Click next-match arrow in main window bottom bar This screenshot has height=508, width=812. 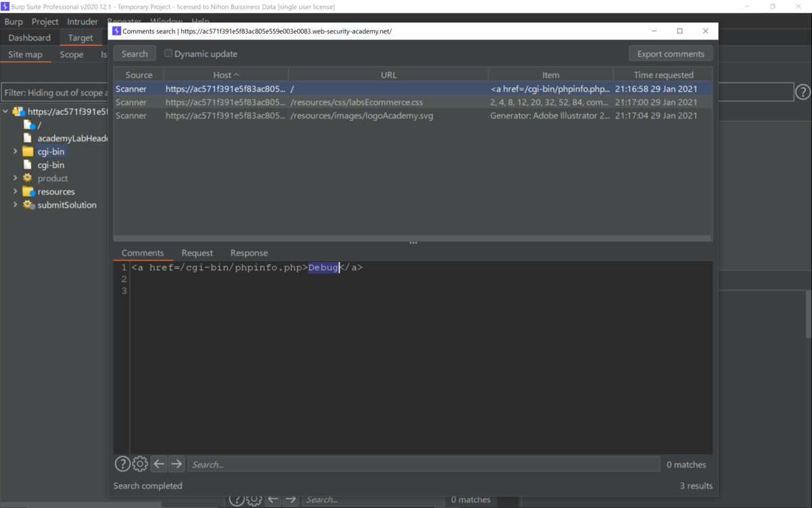tap(290, 499)
